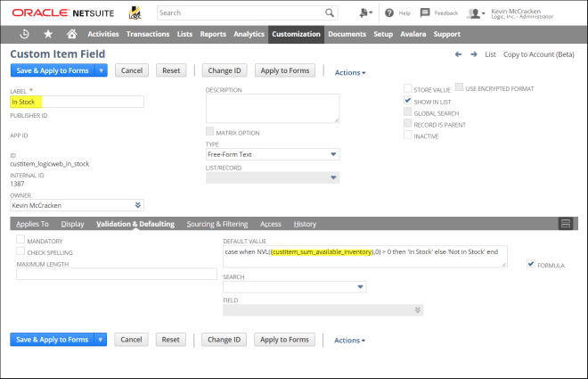Toggle the Global Search checkbox

tap(408, 111)
